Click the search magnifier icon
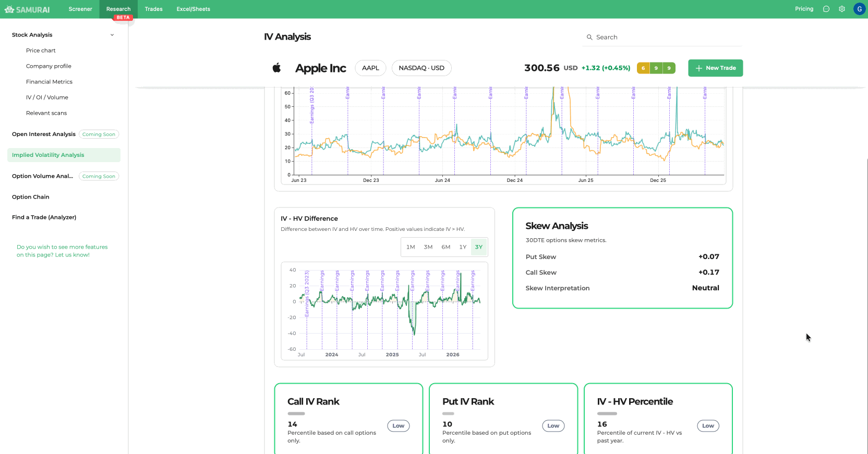Image resolution: width=868 pixels, height=454 pixels. (x=589, y=37)
